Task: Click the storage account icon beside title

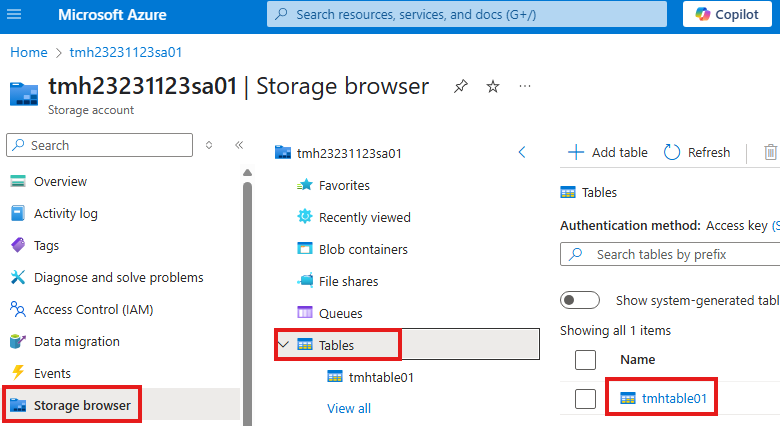Action: coord(24,94)
